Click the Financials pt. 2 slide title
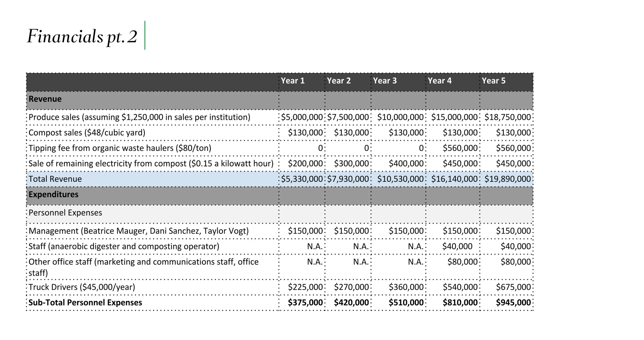Viewport: 644px width, 340px height. click(x=82, y=36)
